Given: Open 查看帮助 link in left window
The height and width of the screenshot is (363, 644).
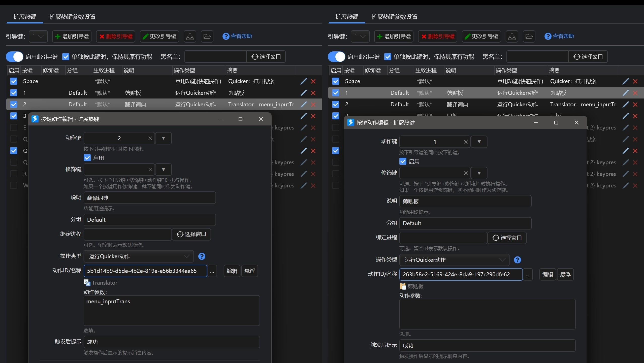Looking at the screenshot, I should (237, 36).
